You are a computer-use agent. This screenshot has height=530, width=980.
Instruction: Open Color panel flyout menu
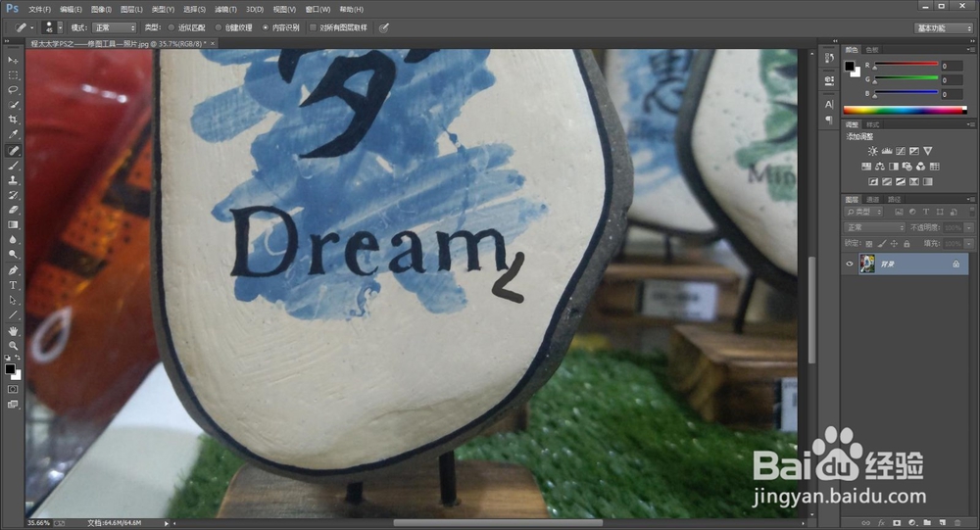tap(969, 49)
